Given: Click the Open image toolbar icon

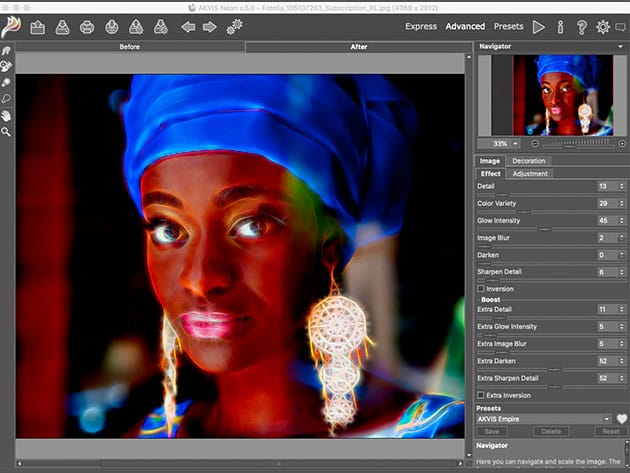Looking at the screenshot, I should (x=37, y=27).
